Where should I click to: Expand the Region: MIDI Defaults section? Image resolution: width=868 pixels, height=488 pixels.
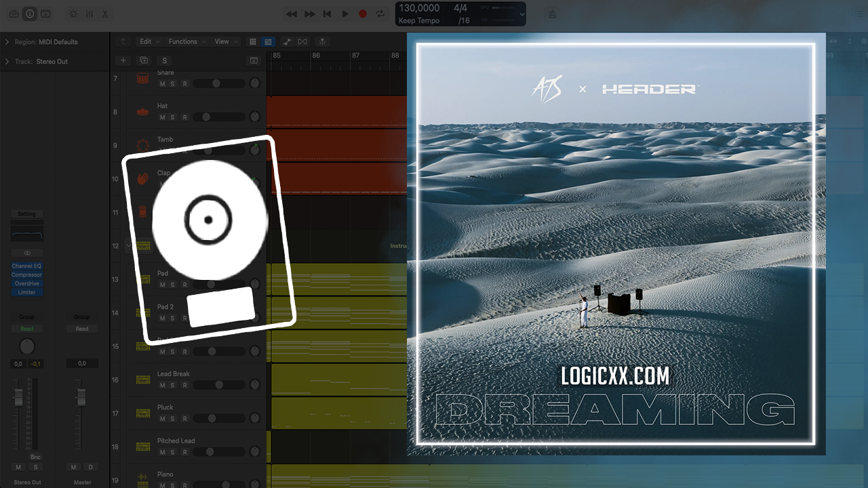(7, 42)
